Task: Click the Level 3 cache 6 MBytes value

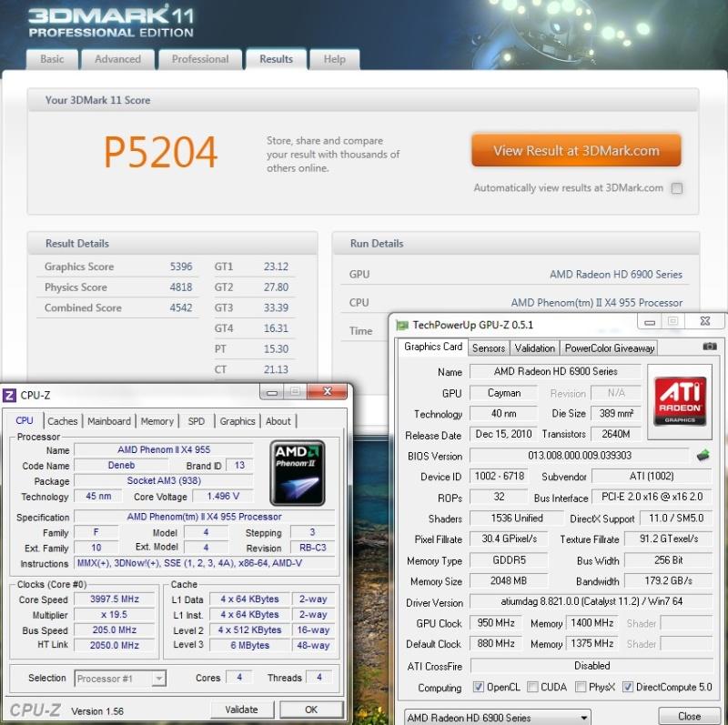Action: tap(249, 645)
